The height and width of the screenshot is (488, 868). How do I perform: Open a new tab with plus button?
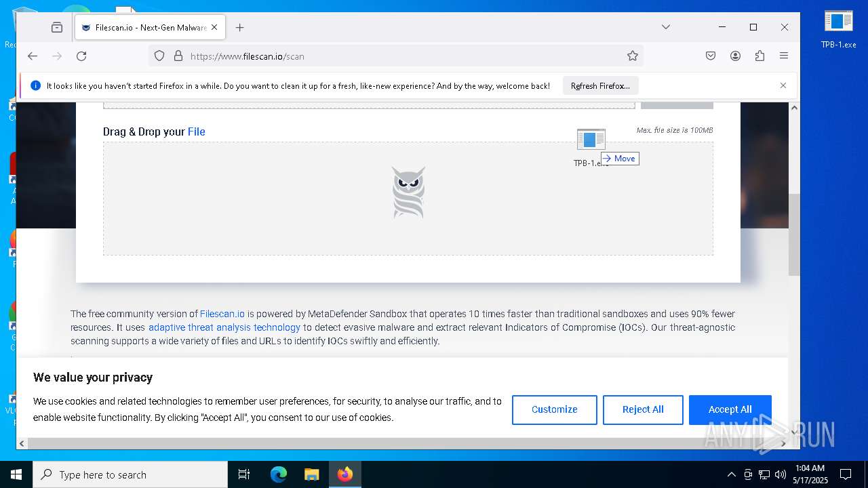239,28
